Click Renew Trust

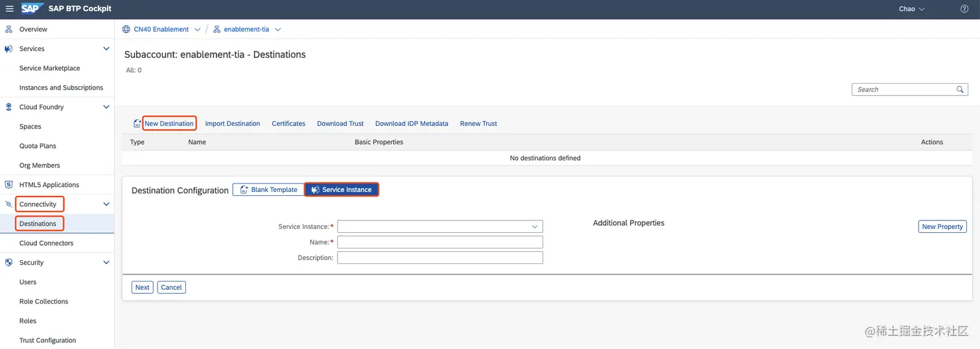coord(478,123)
